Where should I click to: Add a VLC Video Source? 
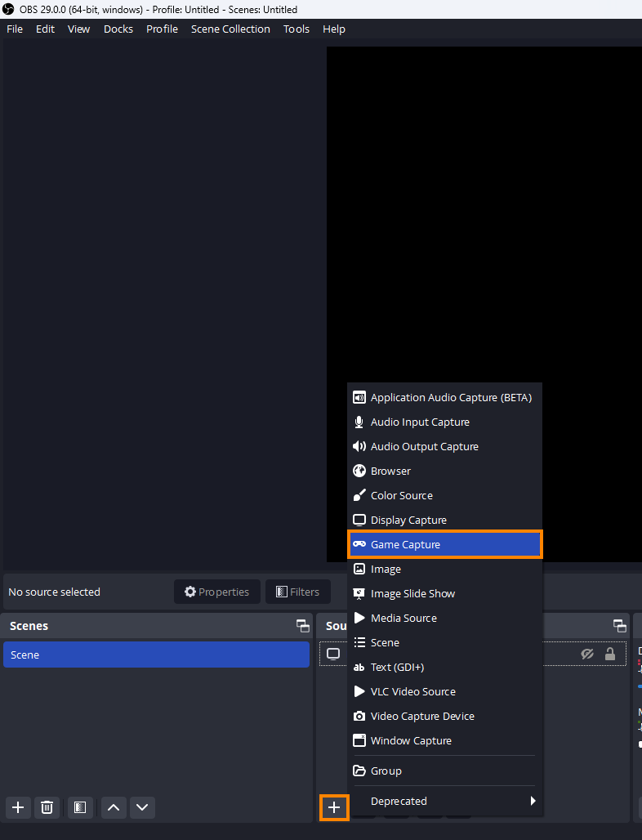pos(444,691)
